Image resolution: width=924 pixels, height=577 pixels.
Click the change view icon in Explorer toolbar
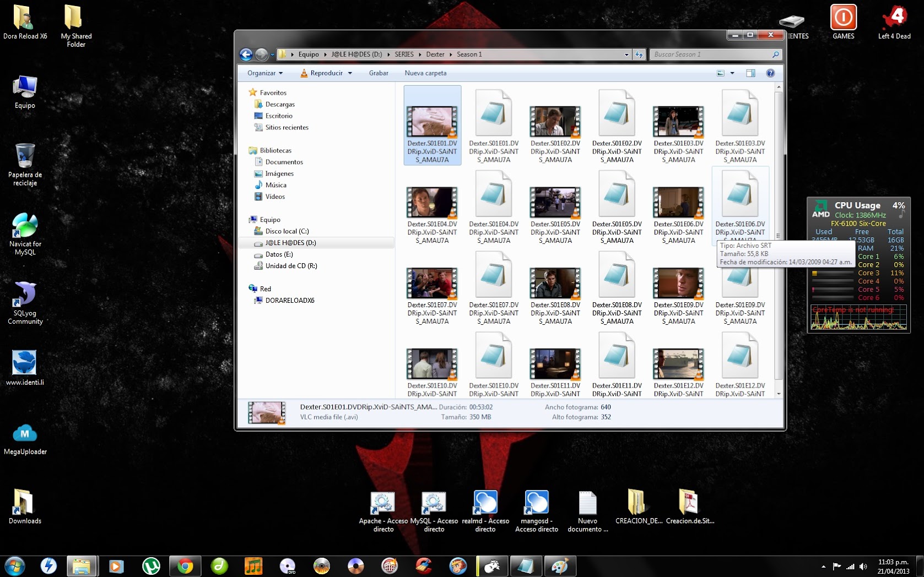coord(721,73)
